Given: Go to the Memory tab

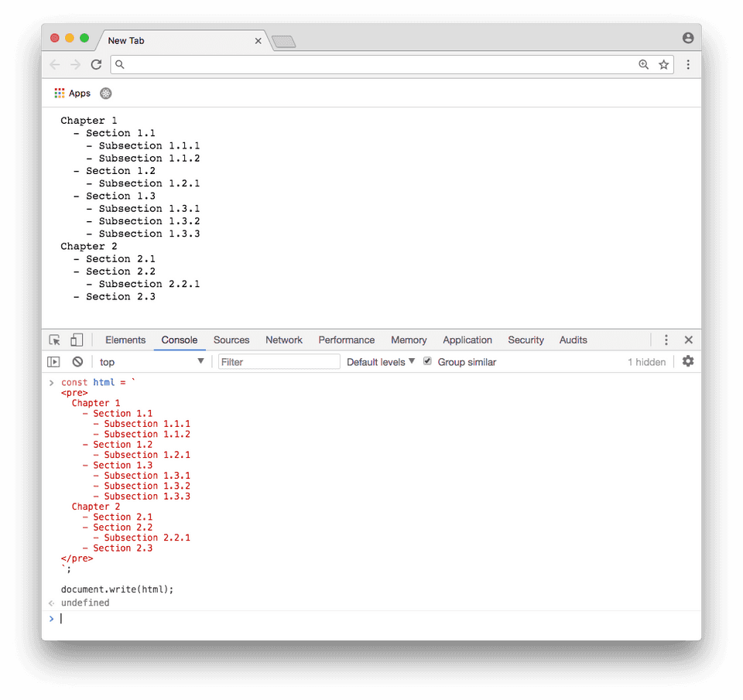Looking at the screenshot, I should (409, 340).
